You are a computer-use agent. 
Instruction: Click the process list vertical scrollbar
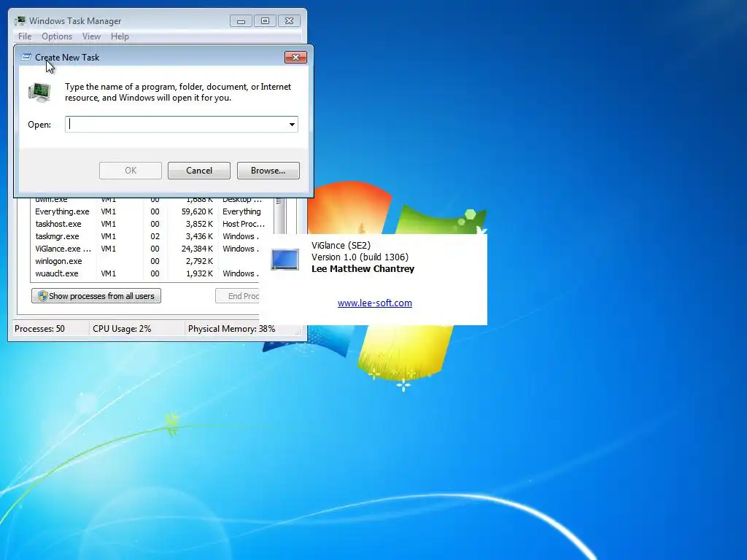coord(279,215)
